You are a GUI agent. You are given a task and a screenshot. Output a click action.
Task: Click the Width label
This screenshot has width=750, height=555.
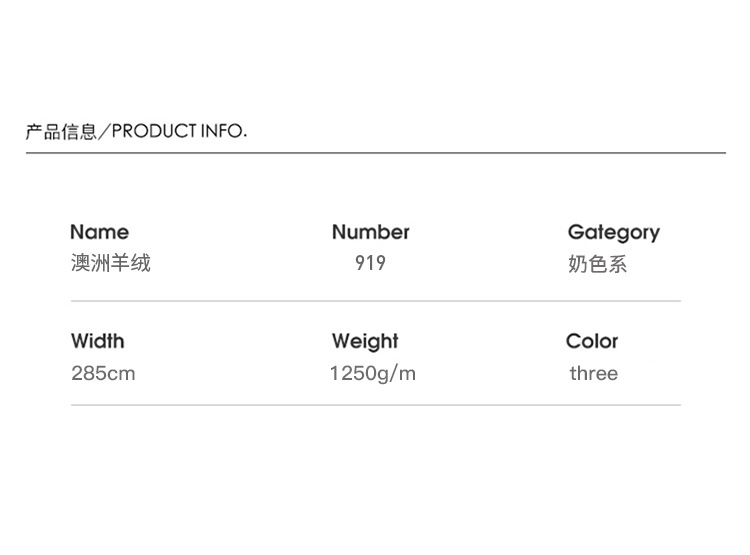[x=98, y=341]
